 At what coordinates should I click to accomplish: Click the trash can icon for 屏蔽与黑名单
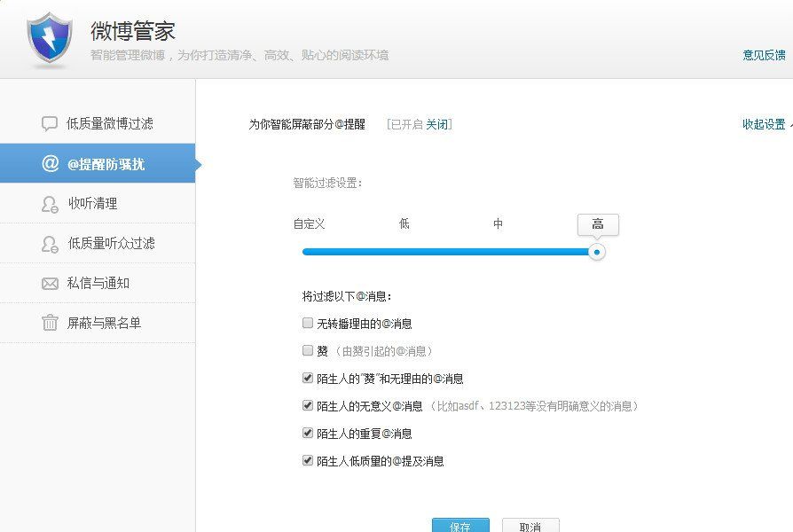(x=50, y=324)
